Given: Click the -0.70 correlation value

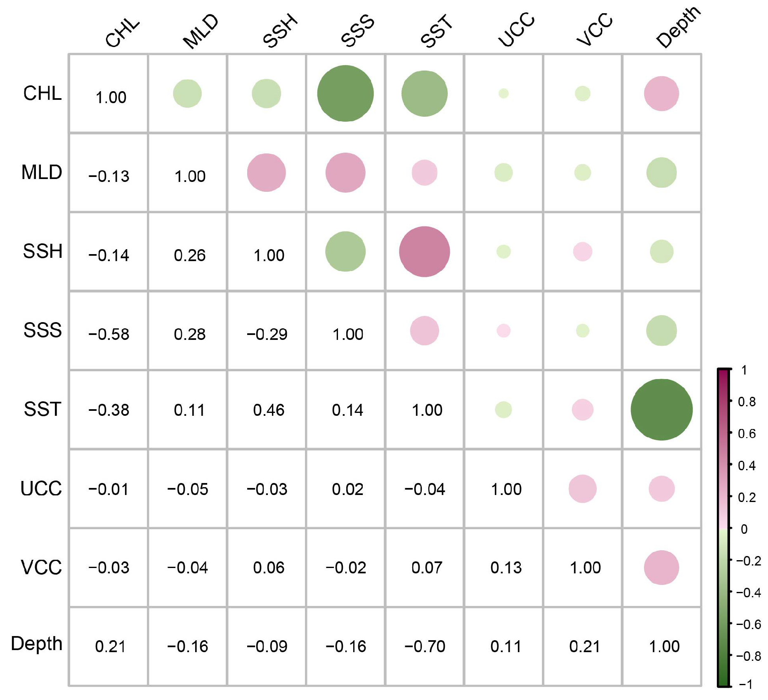Looking at the screenshot, I should coord(425,646).
